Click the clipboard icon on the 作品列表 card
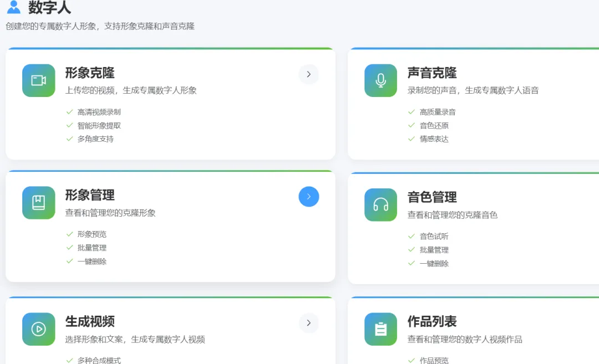 point(380,329)
